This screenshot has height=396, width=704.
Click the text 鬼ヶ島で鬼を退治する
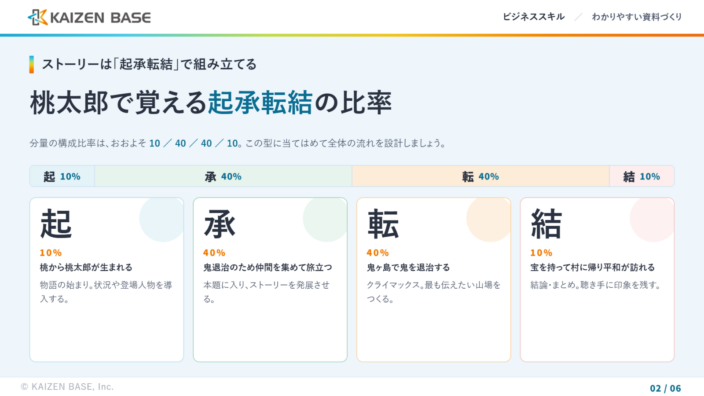tap(408, 267)
